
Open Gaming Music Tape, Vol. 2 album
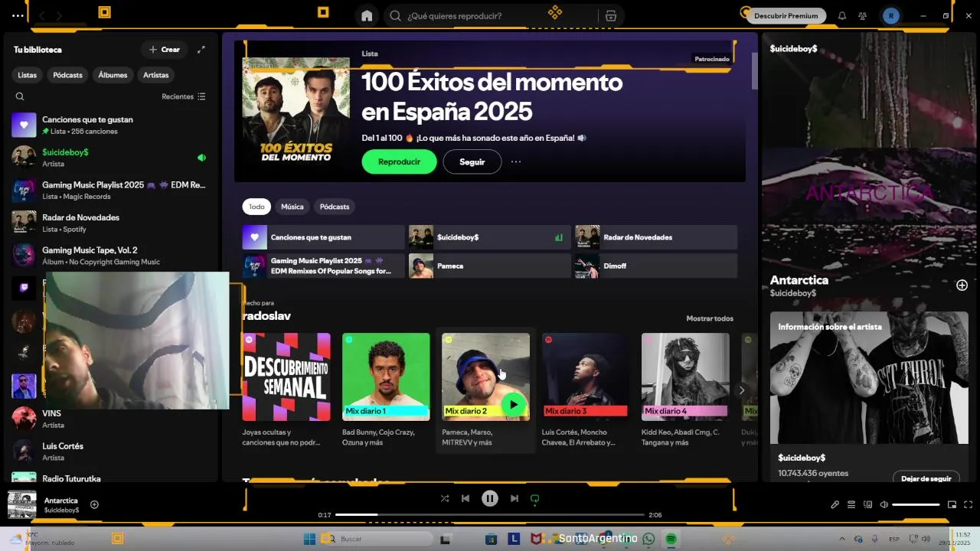111,256
